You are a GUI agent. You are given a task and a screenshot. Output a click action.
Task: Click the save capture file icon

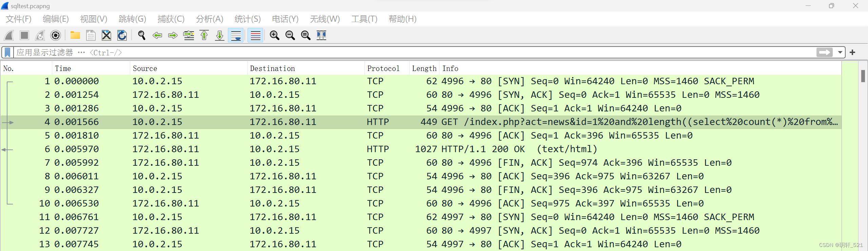point(91,35)
